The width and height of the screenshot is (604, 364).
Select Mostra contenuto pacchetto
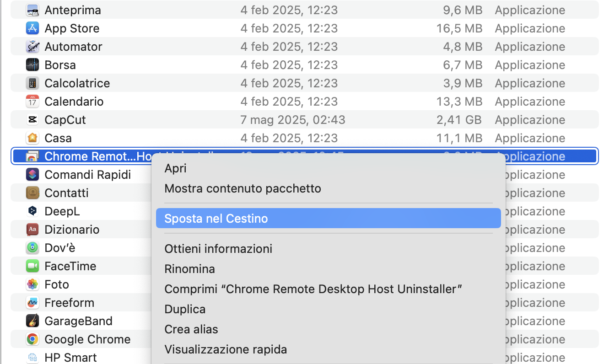[x=243, y=188]
